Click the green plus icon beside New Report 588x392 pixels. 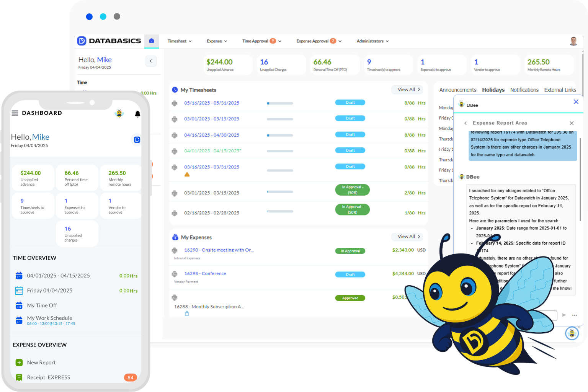pos(19,362)
